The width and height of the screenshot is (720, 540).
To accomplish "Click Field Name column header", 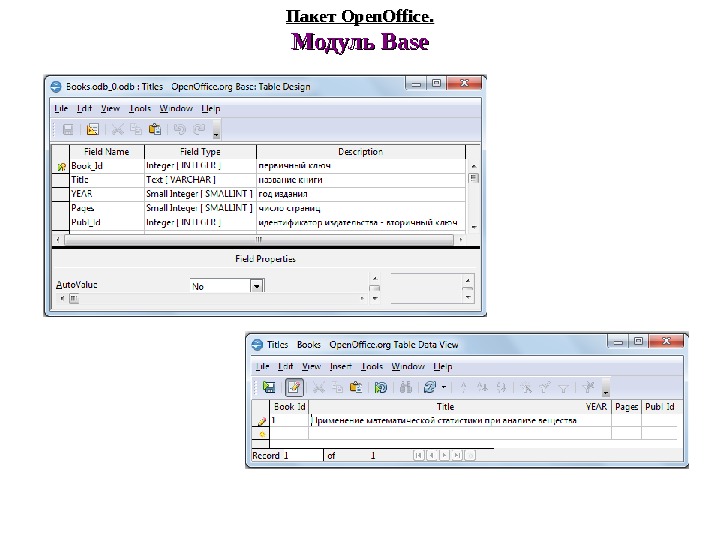I will [107, 152].
